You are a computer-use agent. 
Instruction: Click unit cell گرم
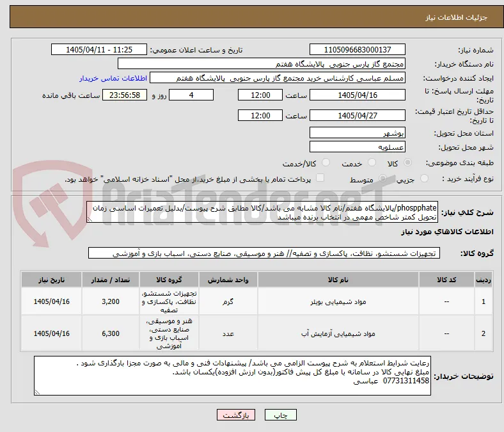coord(228,301)
